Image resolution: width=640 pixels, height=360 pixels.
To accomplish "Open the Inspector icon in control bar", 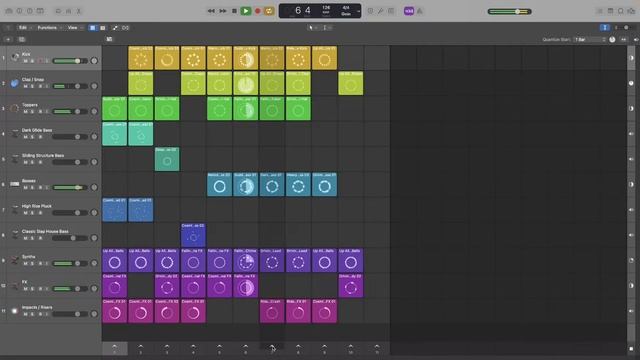I will pyautogui.click(x=19, y=11).
